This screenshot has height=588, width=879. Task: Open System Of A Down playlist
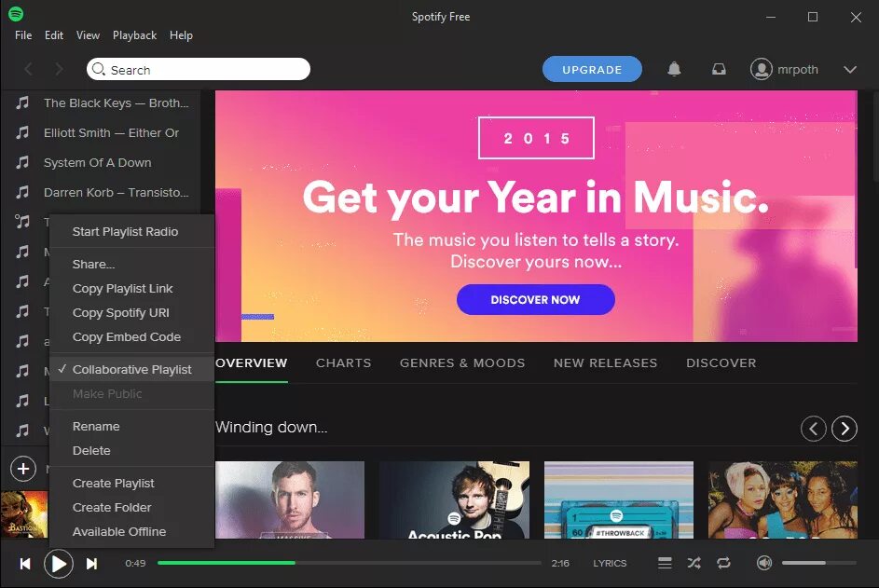(98, 162)
